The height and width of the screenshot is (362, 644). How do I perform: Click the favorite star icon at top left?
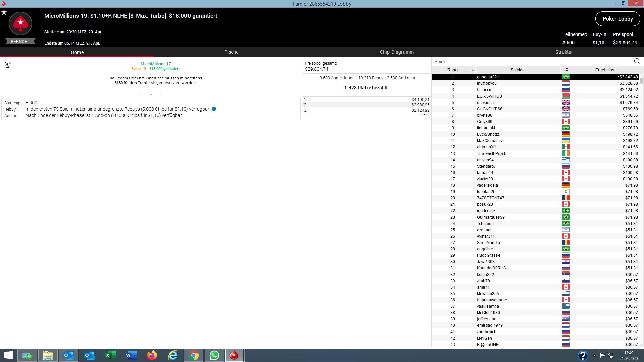point(4,12)
